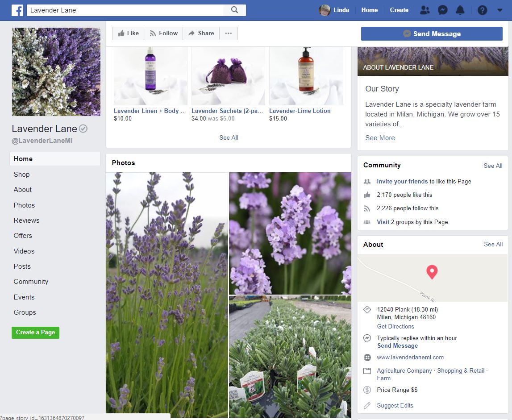
Task: Click Linda's profile picture icon
Action: pos(325,10)
